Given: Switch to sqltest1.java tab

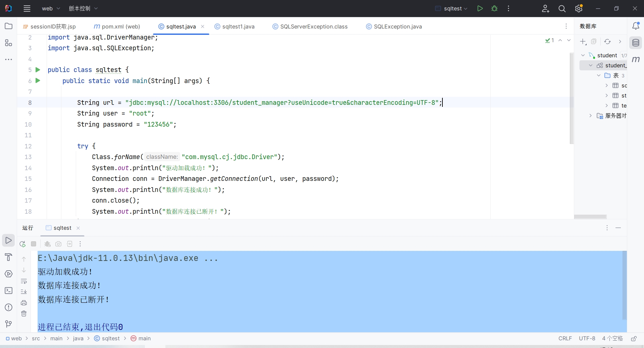Looking at the screenshot, I should tap(234, 26).
